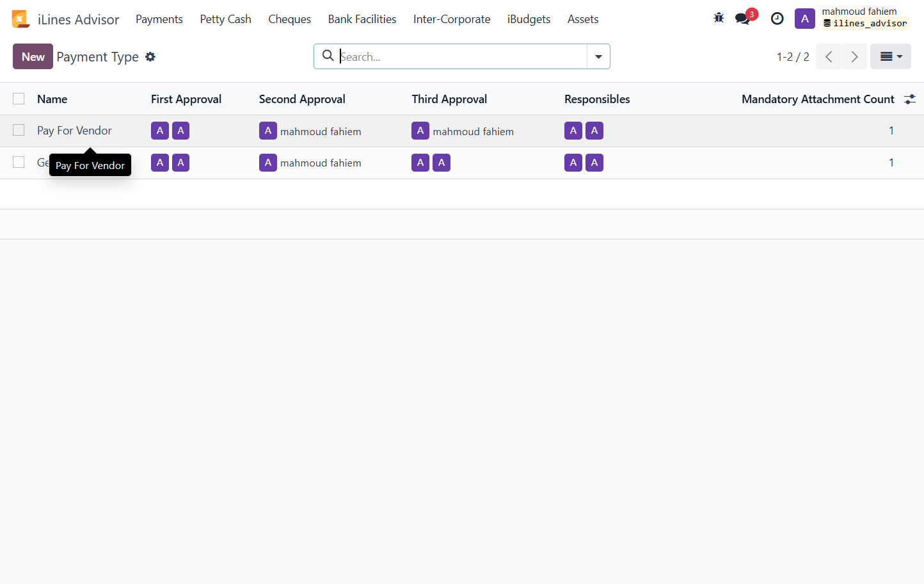The image size is (924, 584).
Task: Click mahmoud fahiem in second row Second Approval
Action: 321,163
